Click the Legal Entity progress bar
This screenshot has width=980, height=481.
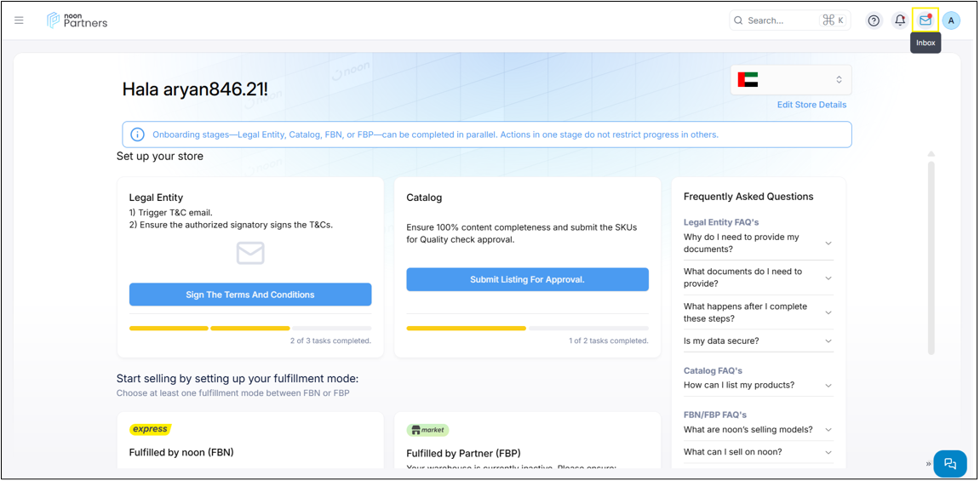coord(250,328)
